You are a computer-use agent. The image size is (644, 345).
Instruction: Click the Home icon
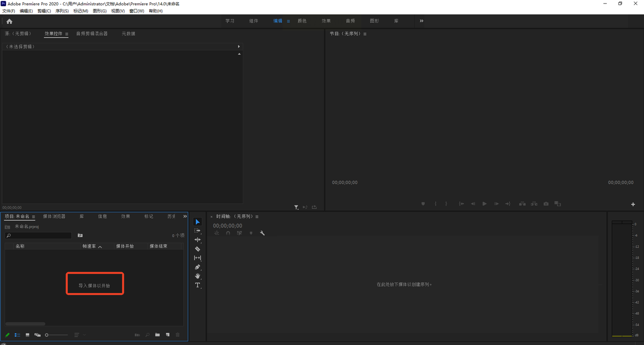[9, 21]
